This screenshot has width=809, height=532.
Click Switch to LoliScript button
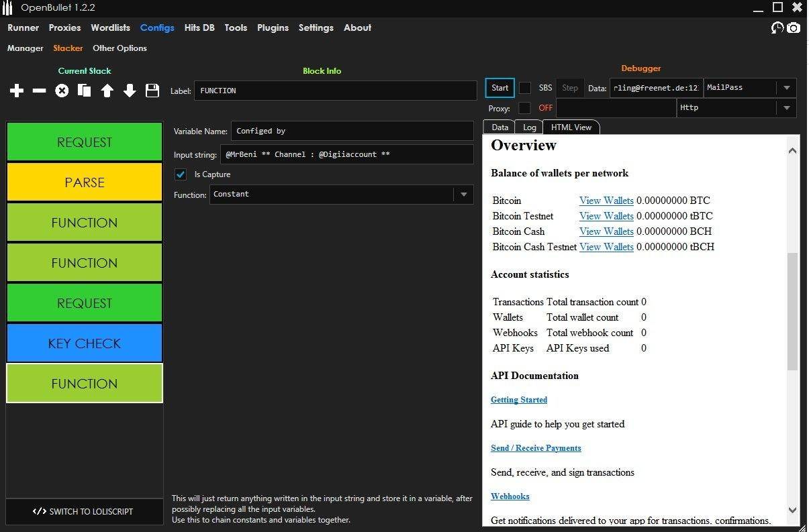84,511
